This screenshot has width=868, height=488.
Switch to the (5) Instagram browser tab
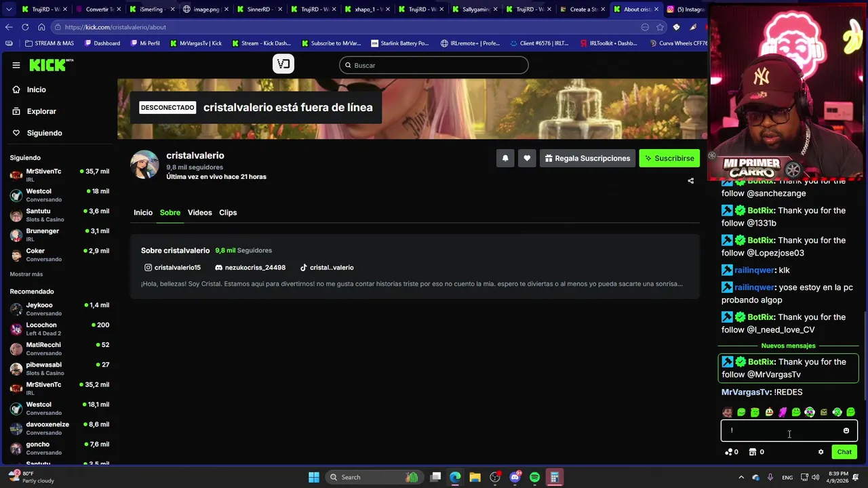pos(685,9)
